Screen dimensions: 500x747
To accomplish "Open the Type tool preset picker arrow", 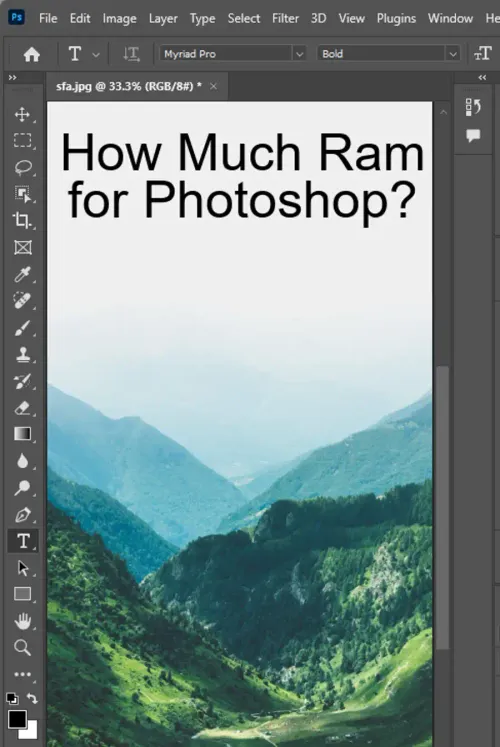I will click(x=96, y=55).
